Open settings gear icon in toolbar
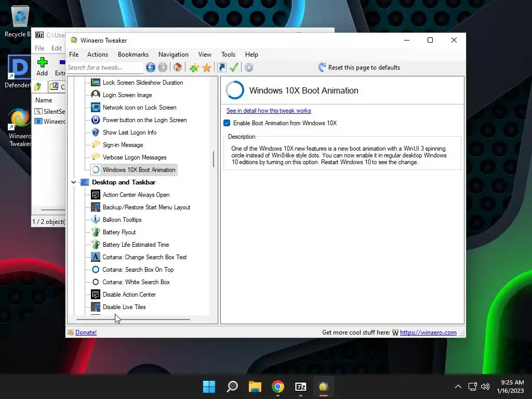Viewport: 532px width, 399px height. click(249, 68)
